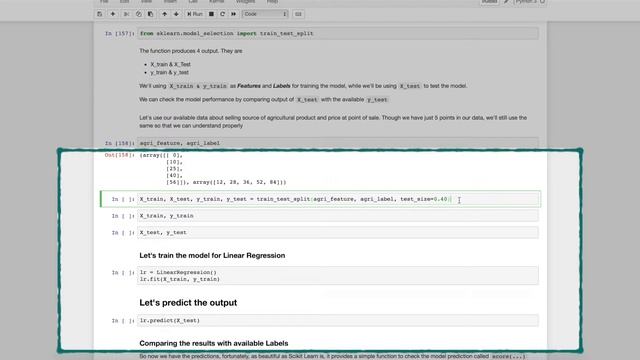Click heading 'Let's train the model for Linear Regression'
This screenshot has height=360, width=640.
pos(212,256)
